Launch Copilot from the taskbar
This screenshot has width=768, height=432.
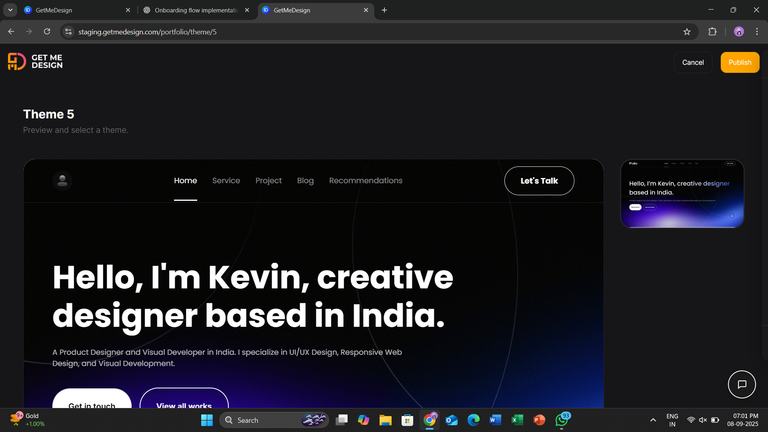tap(363, 420)
